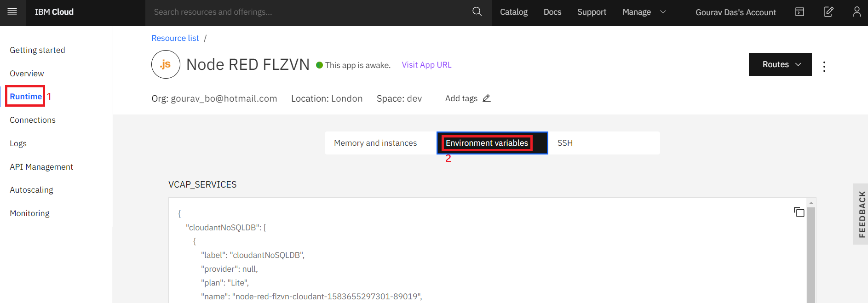The width and height of the screenshot is (868, 303).
Task: Click the "label": "cloudantNoSQLDB" line
Action: tap(253, 255)
